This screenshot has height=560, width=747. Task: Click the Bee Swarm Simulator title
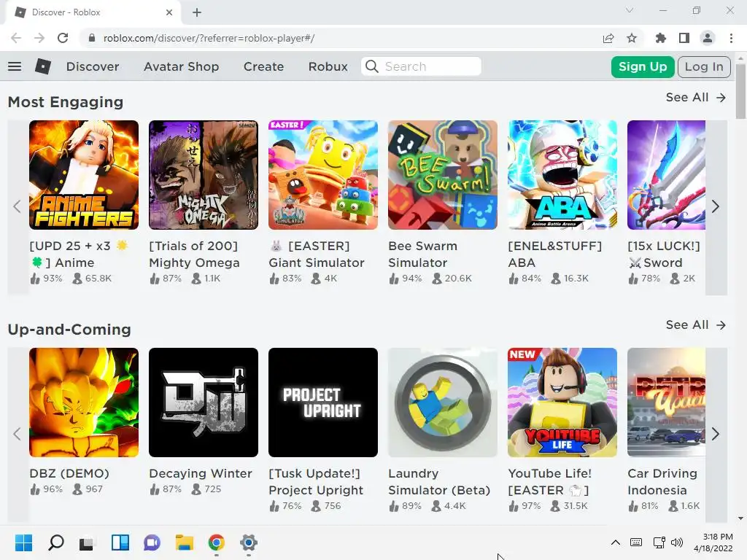click(x=422, y=254)
